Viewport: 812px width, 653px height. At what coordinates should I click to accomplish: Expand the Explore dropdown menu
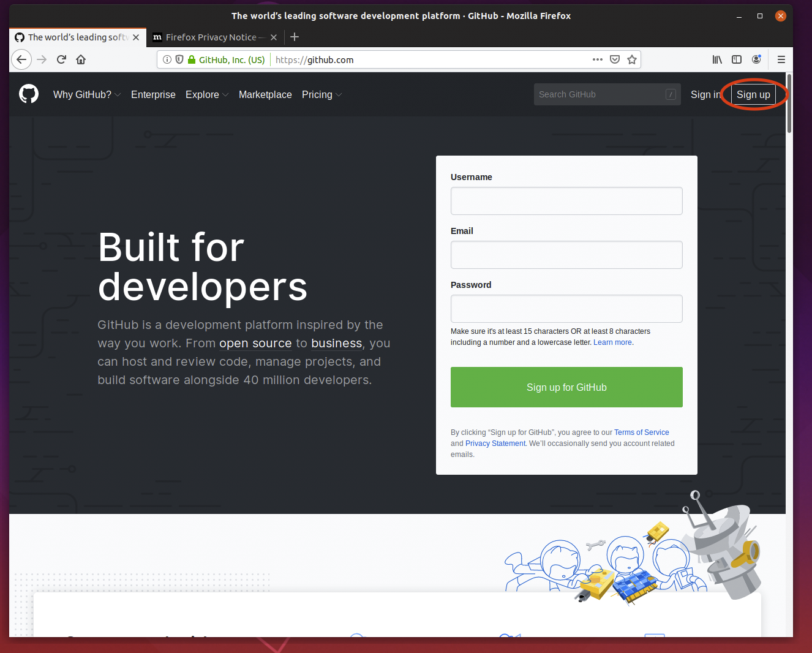click(207, 94)
